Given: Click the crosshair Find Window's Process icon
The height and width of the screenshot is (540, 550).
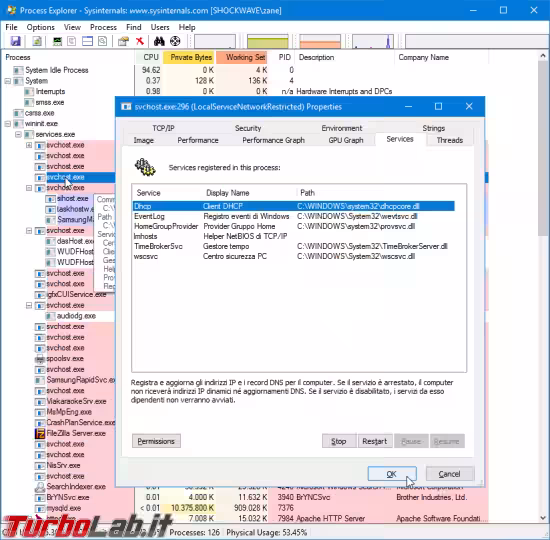Looking at the screenshot, I should [175, 41].
